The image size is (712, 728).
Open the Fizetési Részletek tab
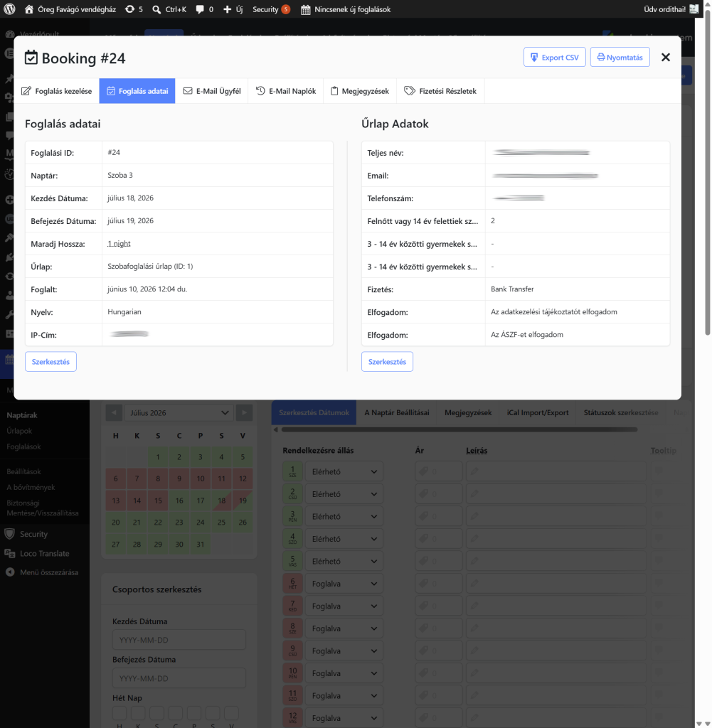click(x=440, y=91)
